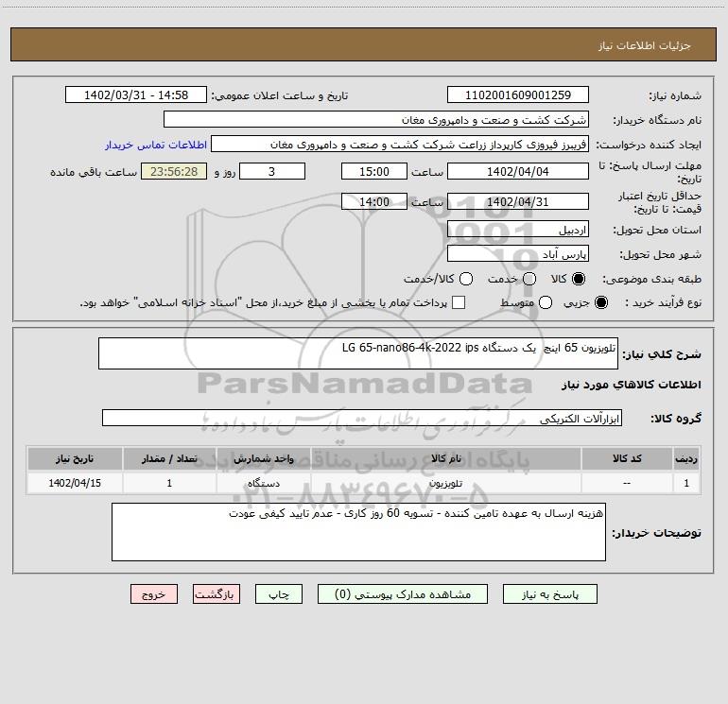This screenshot has width=728, height=704.
Task: Click the delivery city field پارس آباد
Action: (x=518, y=253)
